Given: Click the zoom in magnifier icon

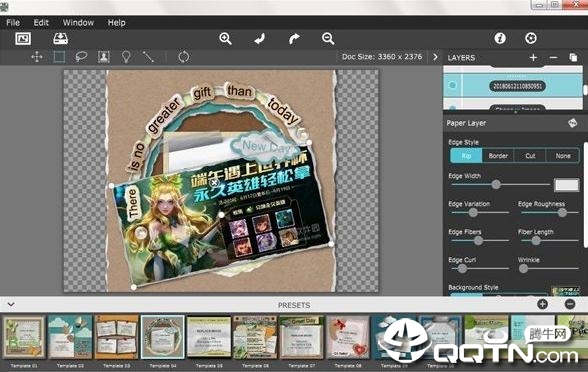Looking at the screenshot, I should pyautogui.click(x=225, y=39).
